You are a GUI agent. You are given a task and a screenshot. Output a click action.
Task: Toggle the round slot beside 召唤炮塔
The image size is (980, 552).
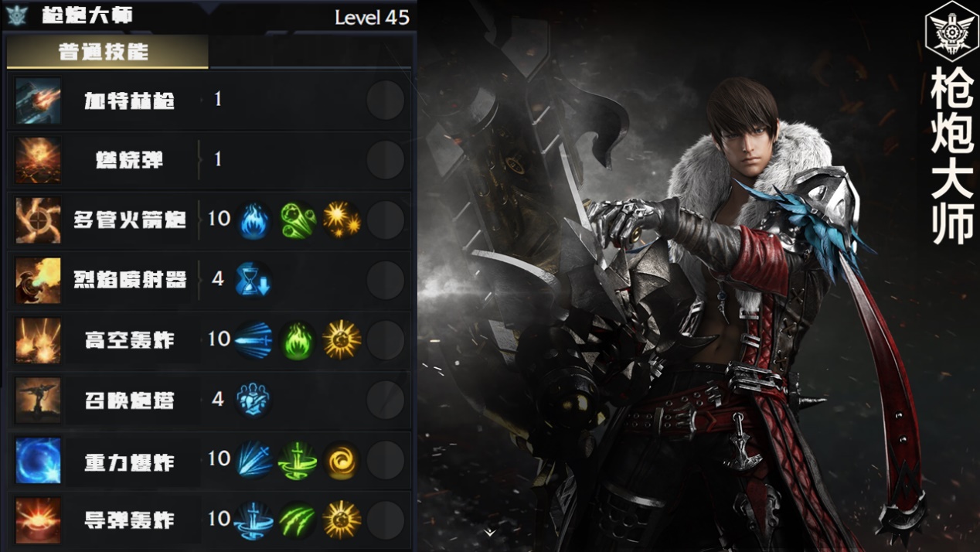(x=386, y=400)
